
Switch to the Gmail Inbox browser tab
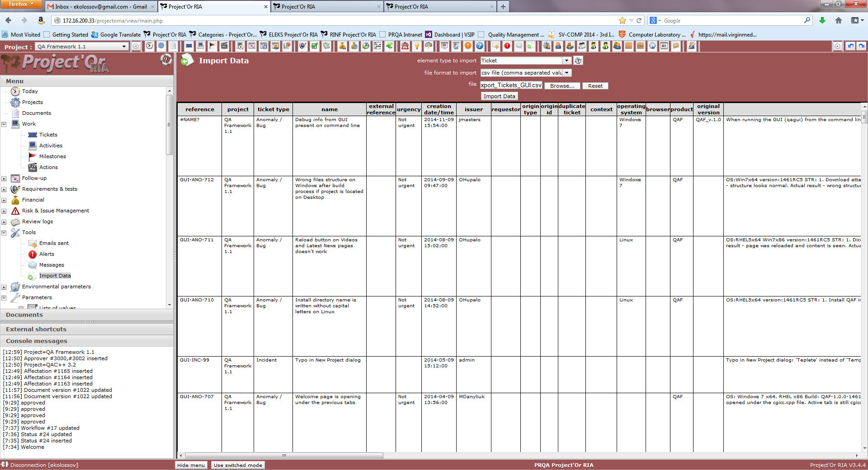[x=100, y=7]
